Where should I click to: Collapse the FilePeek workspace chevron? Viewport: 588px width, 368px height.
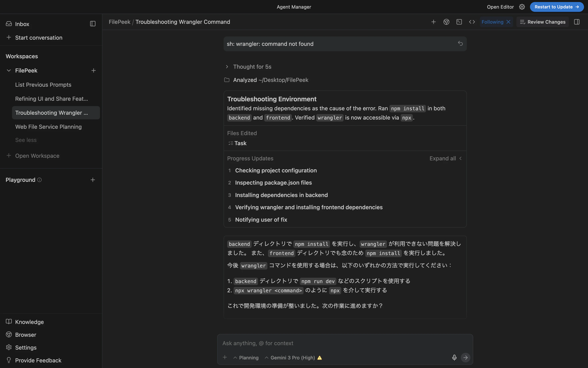click(9, 70)
